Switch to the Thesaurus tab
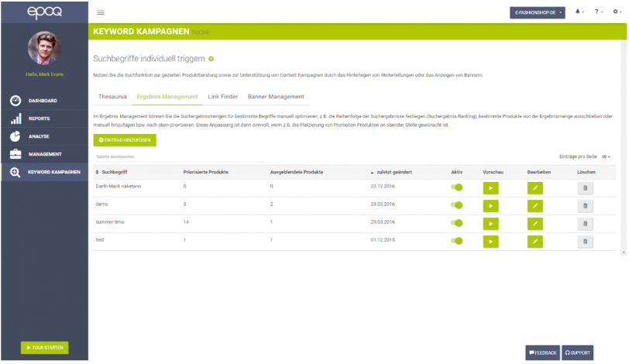 point(112,97)
